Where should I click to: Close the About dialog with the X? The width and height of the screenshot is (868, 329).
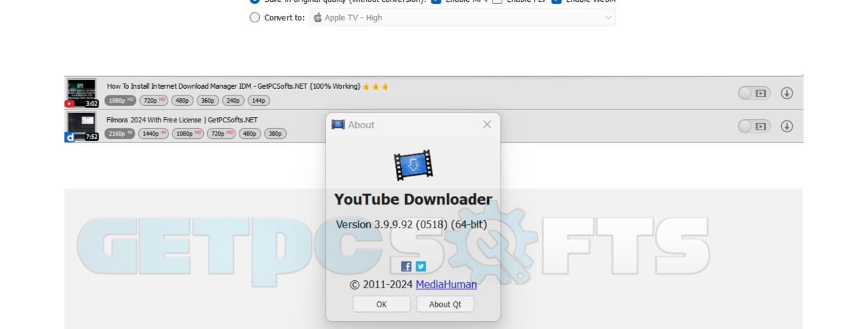(x=487, y=124)
